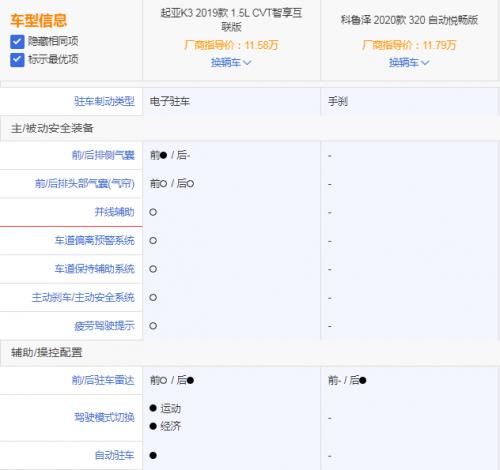This screenshot has height=470, width=500.
Task: Open 换辆车 dropdown under 科鲁泽
Action: coord(409,62)
